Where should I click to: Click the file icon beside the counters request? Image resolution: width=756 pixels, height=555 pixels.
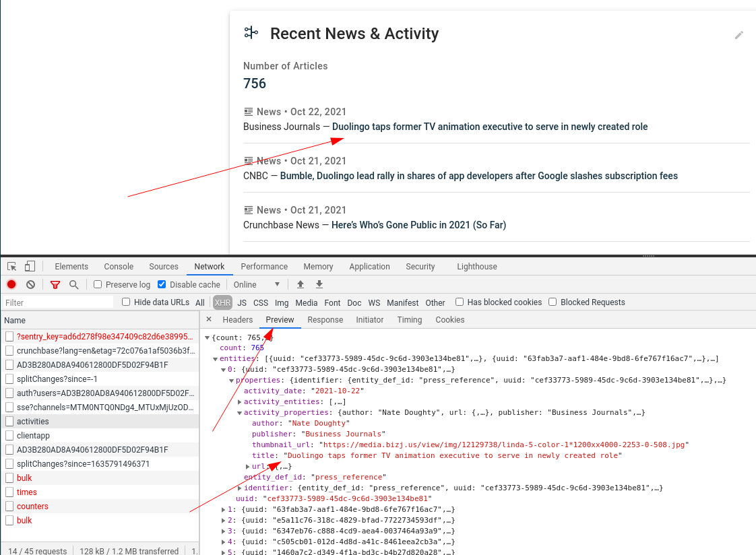coord(9,507)
